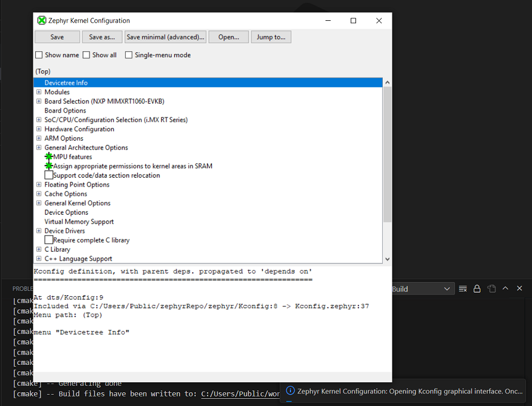This screenshot has height=406, width=532.
Task: Select General Kernel Options in the tree
Action: tap(77, 203)
